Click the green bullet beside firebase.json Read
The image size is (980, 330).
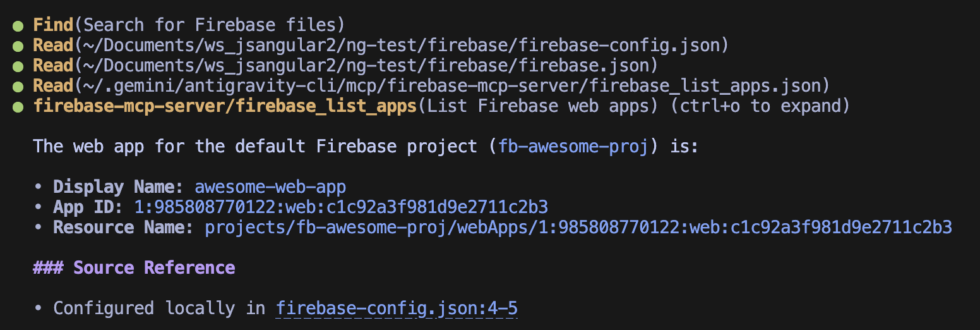click(x=18, y=66)
